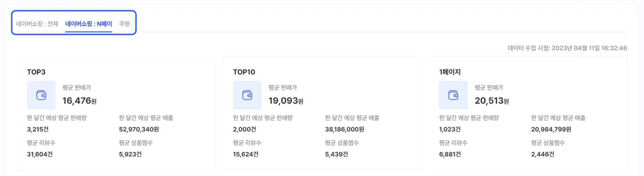Click the 52,970,340원 monthly revenue figure
The height and width of the screenshot is (176, 644).
pos(139,129)
